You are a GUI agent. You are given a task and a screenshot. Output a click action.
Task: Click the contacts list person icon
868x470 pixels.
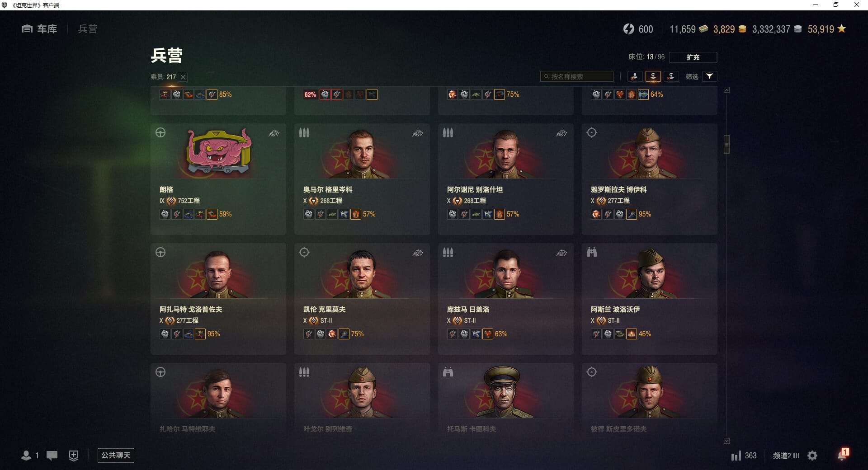(26, 456)
